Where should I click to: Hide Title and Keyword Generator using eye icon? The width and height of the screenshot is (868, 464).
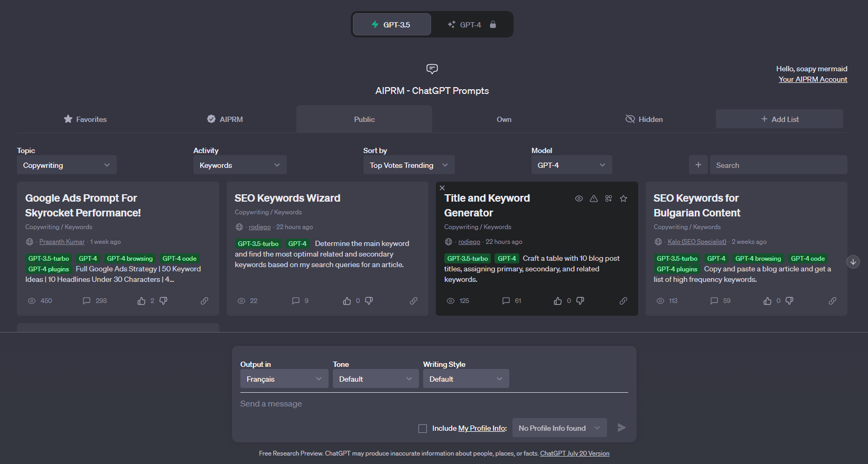tap(579, 198)
